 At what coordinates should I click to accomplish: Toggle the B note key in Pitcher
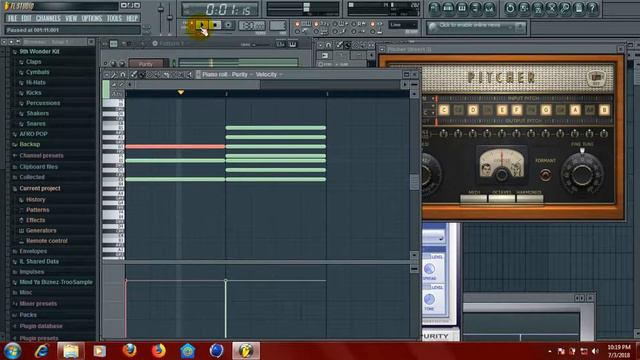pyautogui.click(x=604, y=110)
